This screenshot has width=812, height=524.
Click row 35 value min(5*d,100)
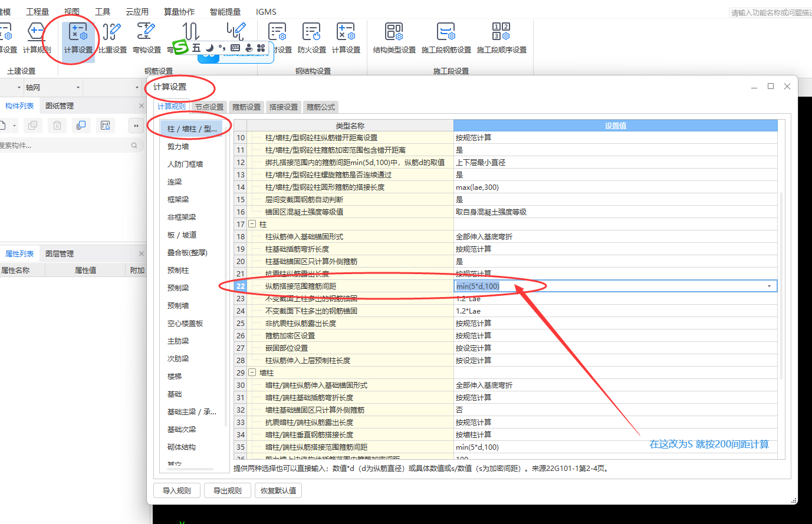(615, 447)
